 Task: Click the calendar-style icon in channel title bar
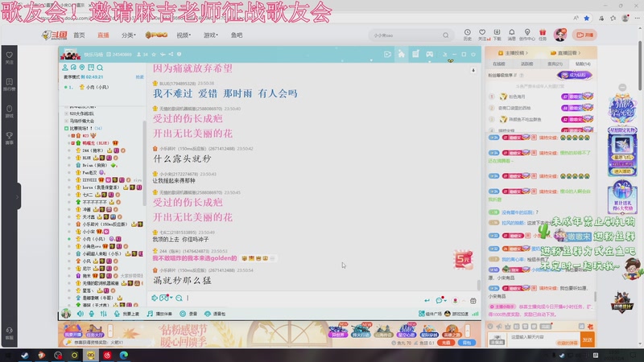(x=415, y=54)
